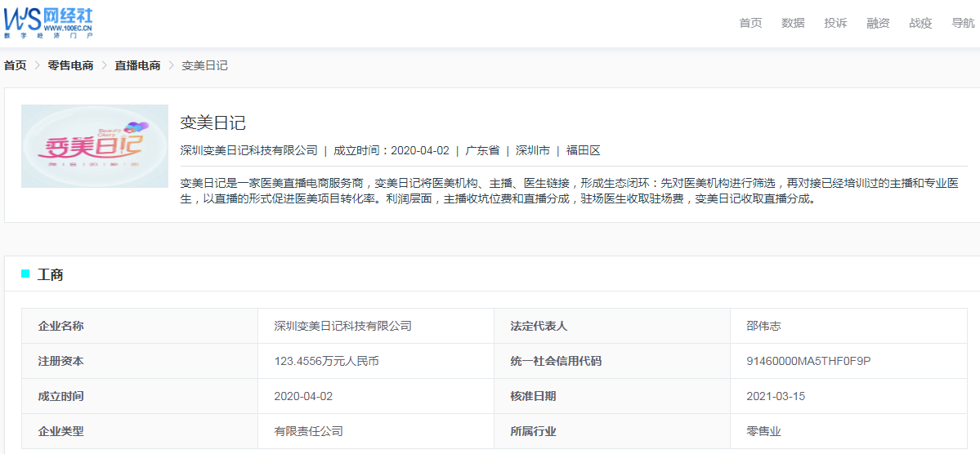The image size is (980, 454).
Task: Click the 企业类型 label cell
Action: [140, 431]
